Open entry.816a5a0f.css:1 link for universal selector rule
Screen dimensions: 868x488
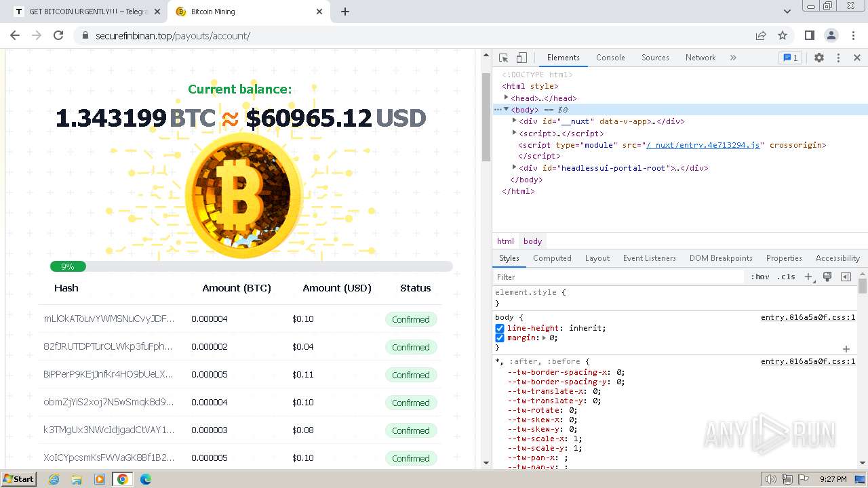(x=808, y=361)
